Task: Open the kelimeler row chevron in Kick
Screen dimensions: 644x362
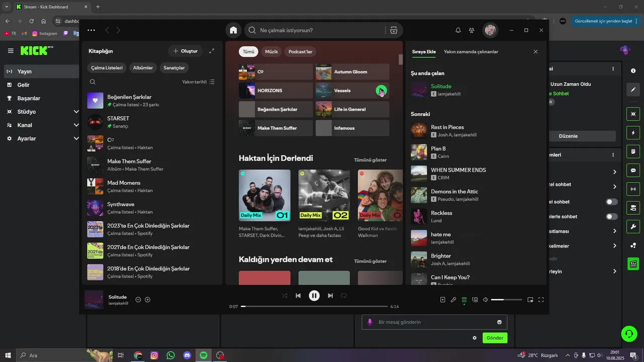Action: [x=614, y=246]
